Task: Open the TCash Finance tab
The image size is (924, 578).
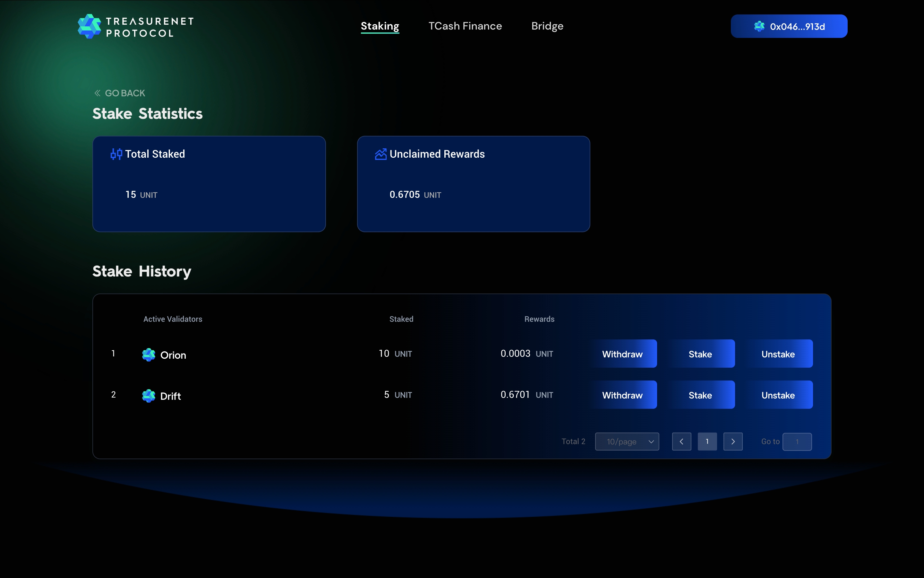Action: (x=465, y=26)
